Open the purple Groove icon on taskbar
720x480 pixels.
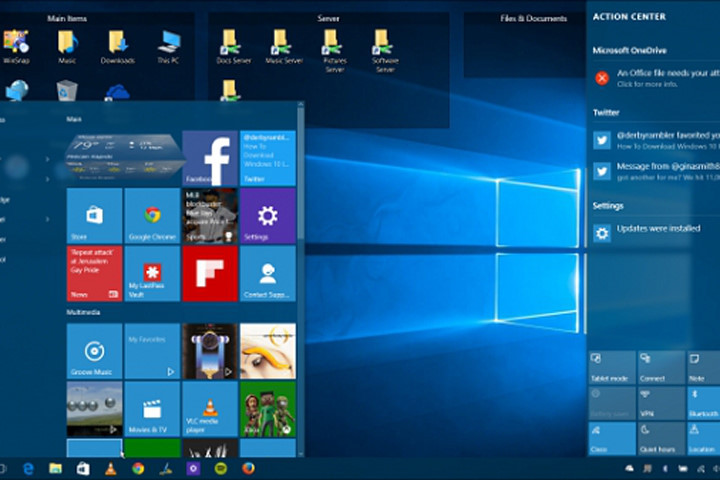193,469
